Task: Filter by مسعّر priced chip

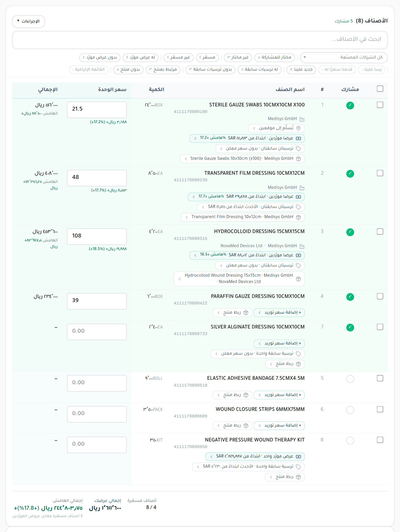Action: (207, 57)
